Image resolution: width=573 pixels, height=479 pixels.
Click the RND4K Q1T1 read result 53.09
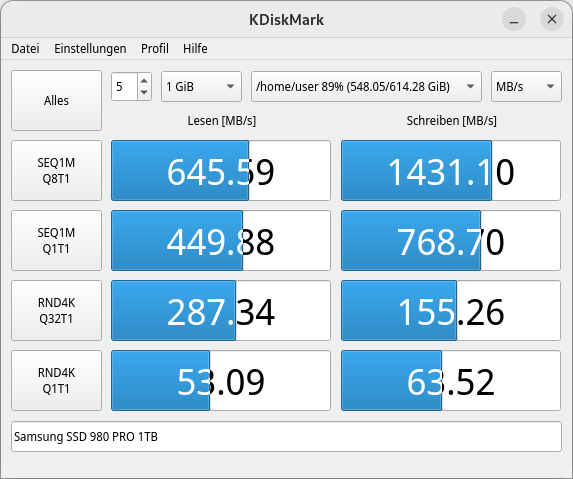221,381
